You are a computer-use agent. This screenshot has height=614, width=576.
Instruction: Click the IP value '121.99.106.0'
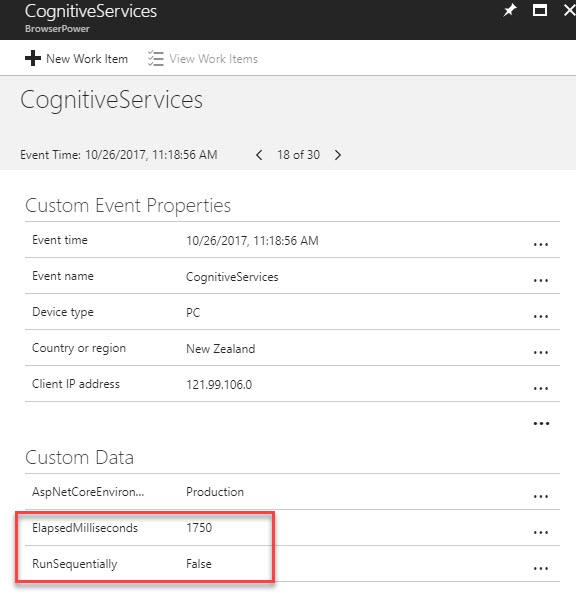219,385
